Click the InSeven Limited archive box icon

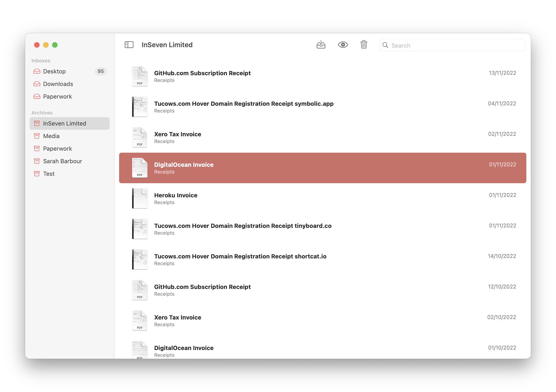coord(37,123)
